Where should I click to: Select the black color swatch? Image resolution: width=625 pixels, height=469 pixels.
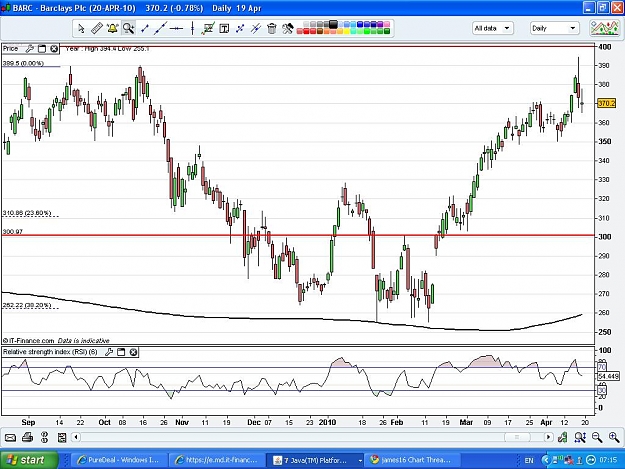point(333,24)
